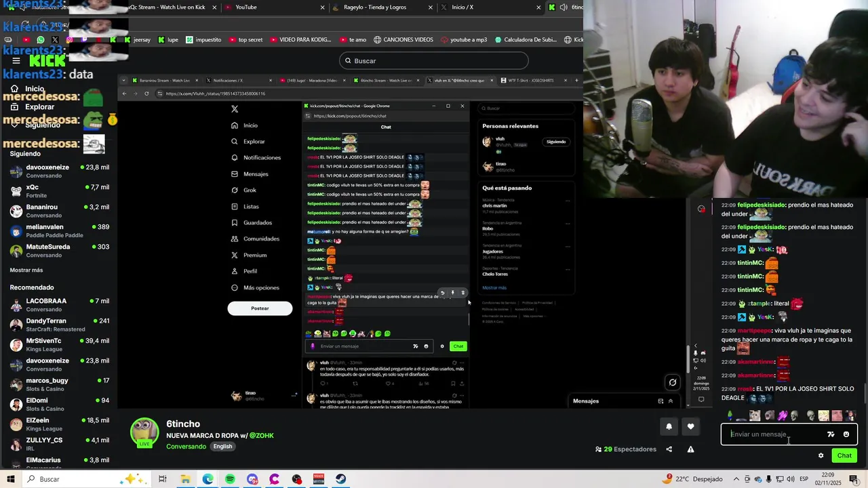Open Windows notification center icon
The height and width of the screenshot is (488, 868).
(853, 479)
